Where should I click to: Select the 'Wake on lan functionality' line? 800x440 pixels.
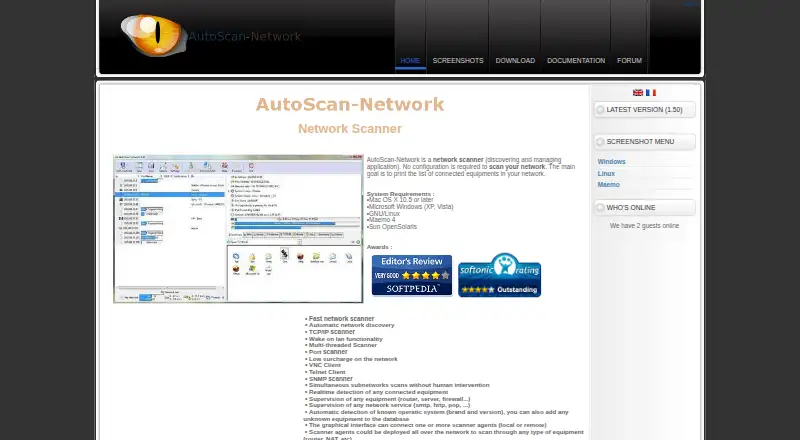345,339
